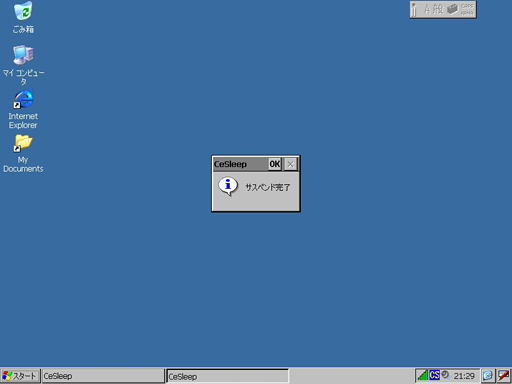Image resolution: width=512 pixels, height=384 pixels.
Task: Click the show desktop icon in taskbar
Action: click(487, 376)
